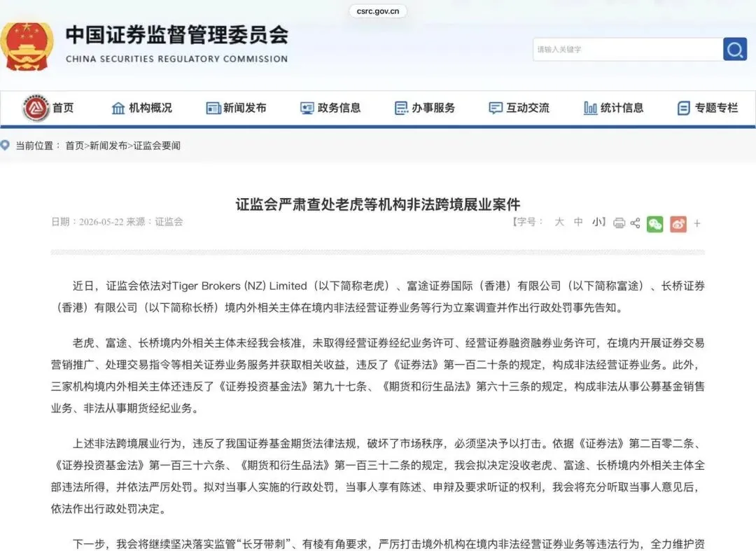Image resolution: width=756 pixels, height=551 pixels.
Task: Open the 专题专栏 navigation menu
Action: click(x=707, y=108)
